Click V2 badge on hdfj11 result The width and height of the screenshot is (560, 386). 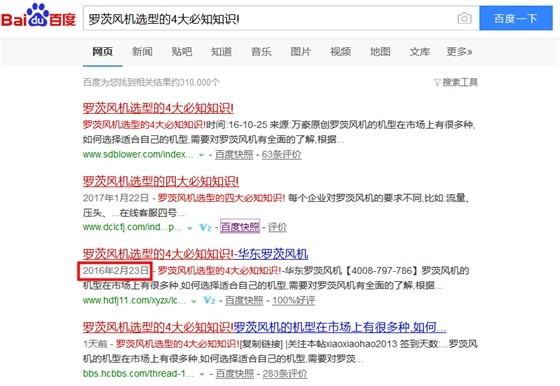click(209, 301)
